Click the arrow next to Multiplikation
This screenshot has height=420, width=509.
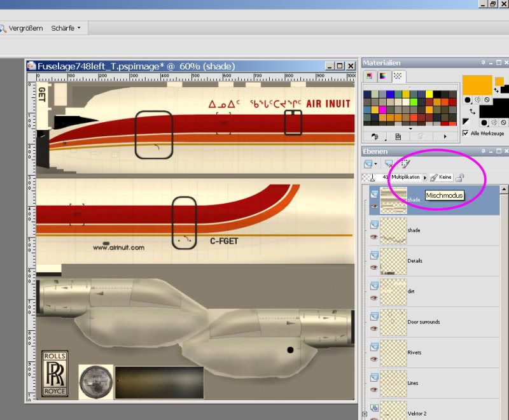pos(424,178)
